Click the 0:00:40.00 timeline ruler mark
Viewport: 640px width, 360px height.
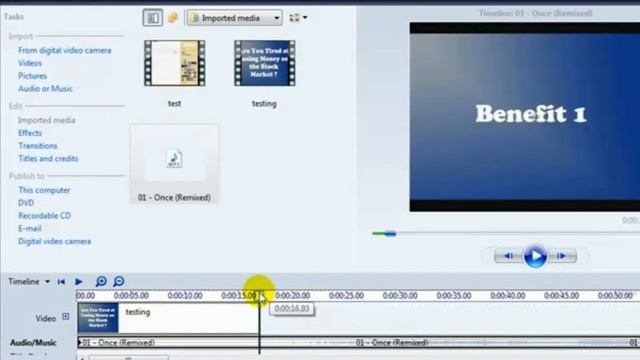(x=508, y=296)
